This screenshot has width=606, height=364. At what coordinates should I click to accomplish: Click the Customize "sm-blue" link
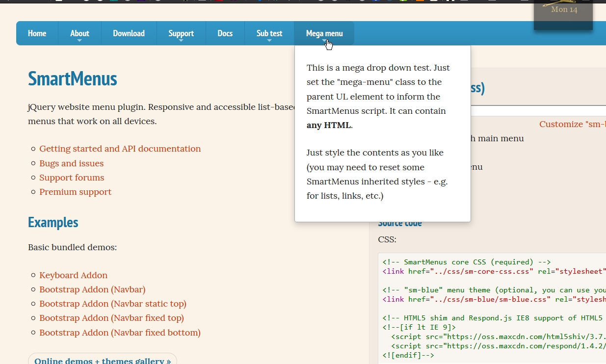[x=572, y=124]
